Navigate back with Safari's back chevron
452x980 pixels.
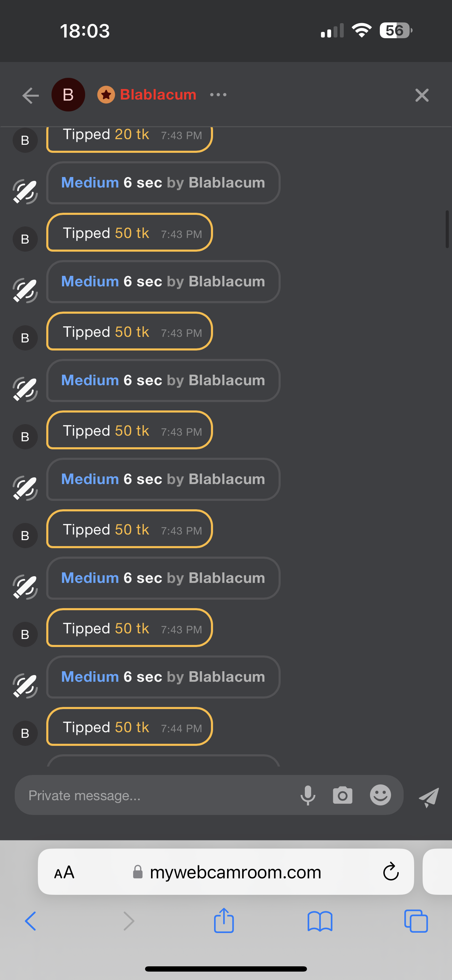pos(30,921)
